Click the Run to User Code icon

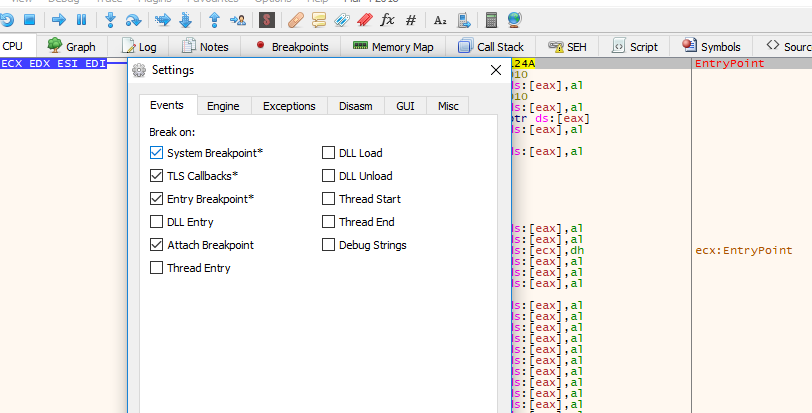[x=238, y=20]
